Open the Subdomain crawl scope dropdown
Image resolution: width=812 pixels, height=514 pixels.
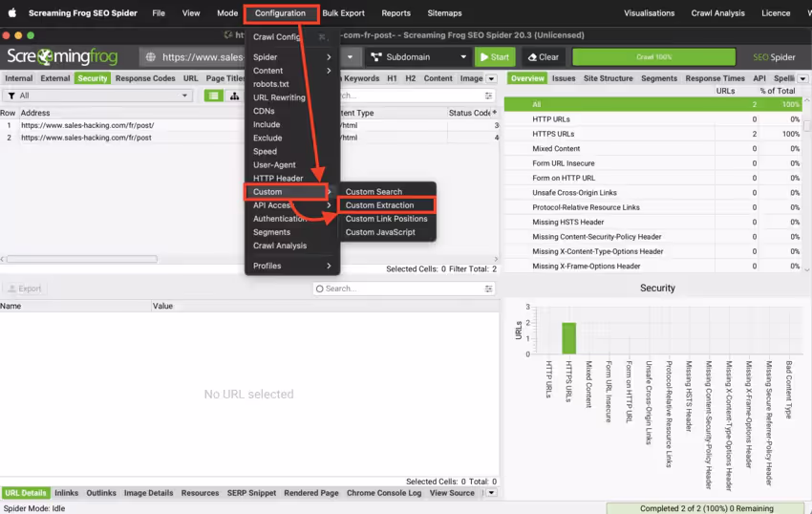[418, 57]
